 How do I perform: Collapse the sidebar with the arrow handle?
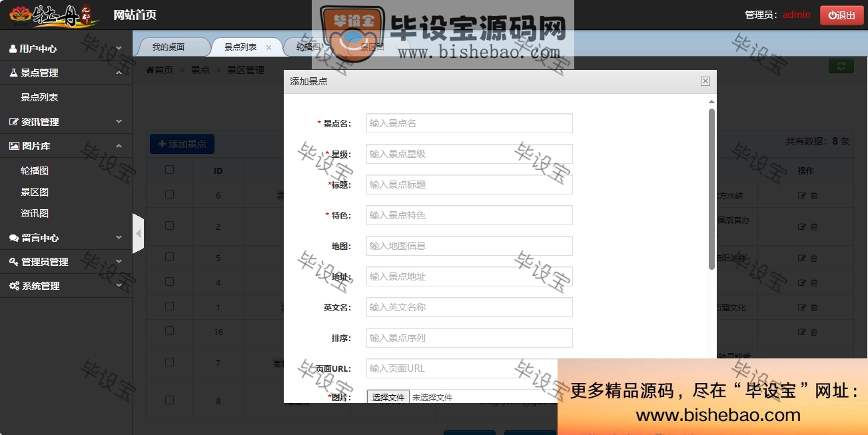[x=139, y=233]
